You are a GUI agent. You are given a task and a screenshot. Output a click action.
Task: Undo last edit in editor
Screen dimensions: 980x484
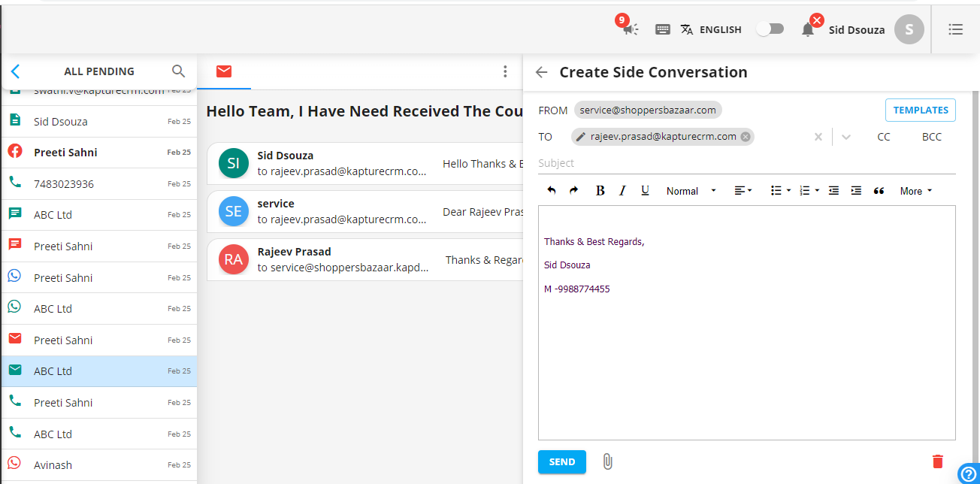(552, 191)
